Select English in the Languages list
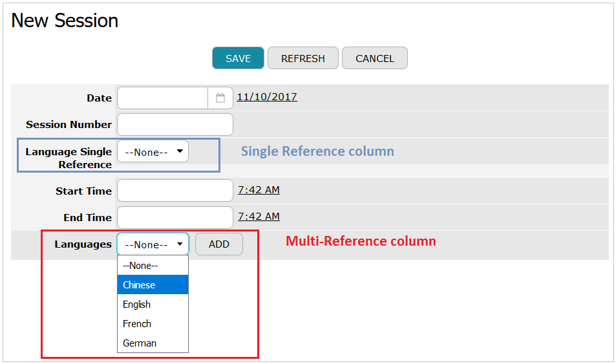The image size is (616, 364). 153,305
